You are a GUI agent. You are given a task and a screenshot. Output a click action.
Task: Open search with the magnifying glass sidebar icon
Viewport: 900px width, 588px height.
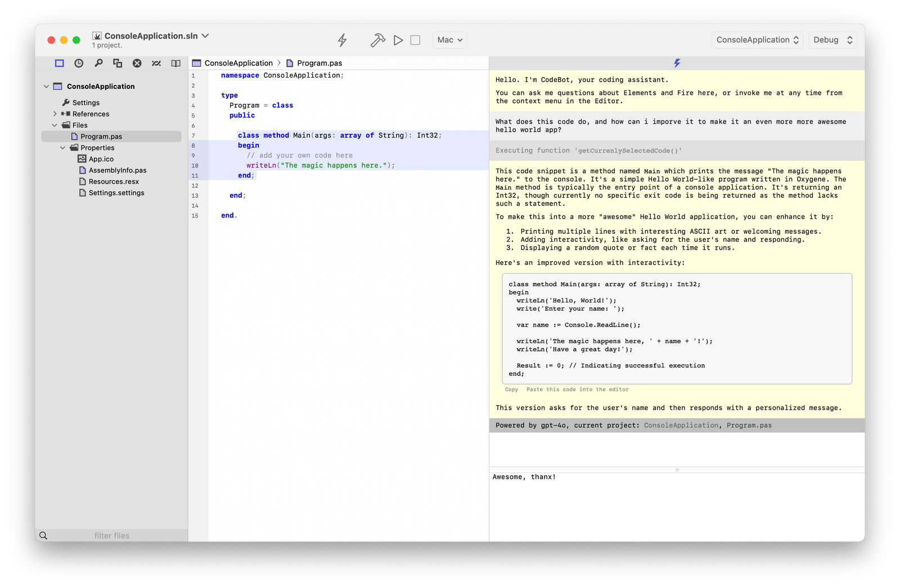point(98,63)
